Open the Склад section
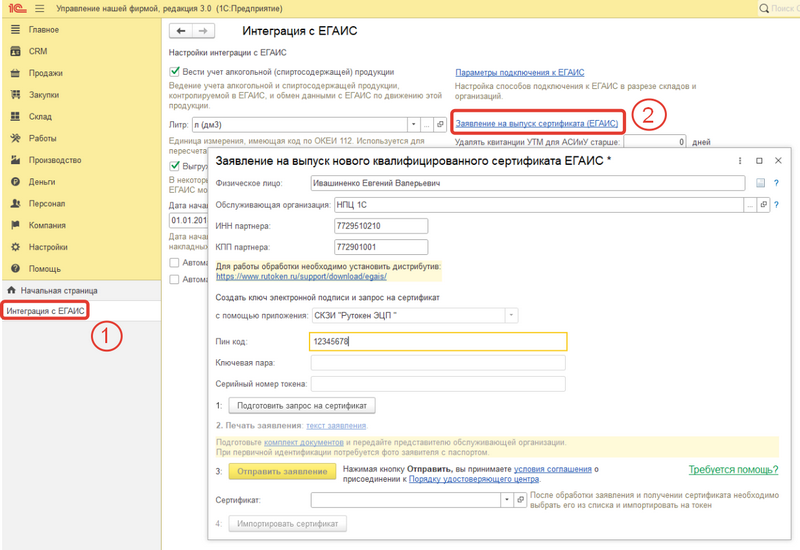 tap(40, 116)
